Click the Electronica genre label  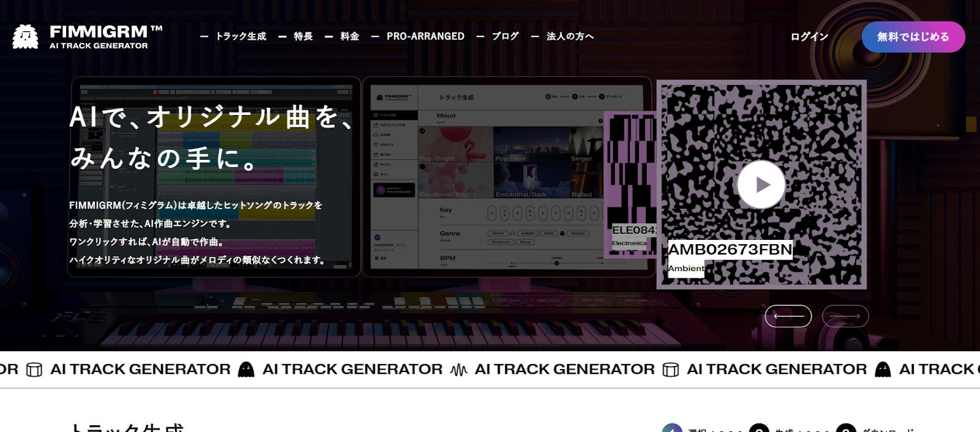coord(629,243)
